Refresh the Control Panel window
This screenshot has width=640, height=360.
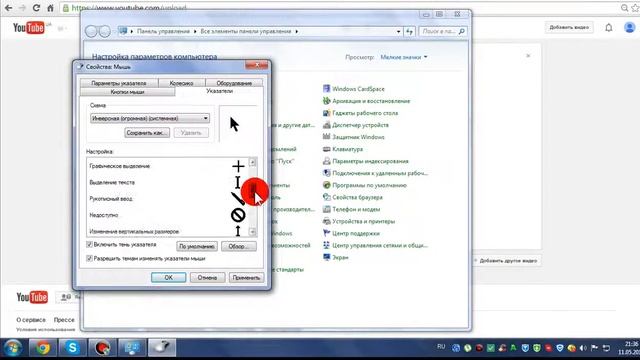click(x=409, y=31)
